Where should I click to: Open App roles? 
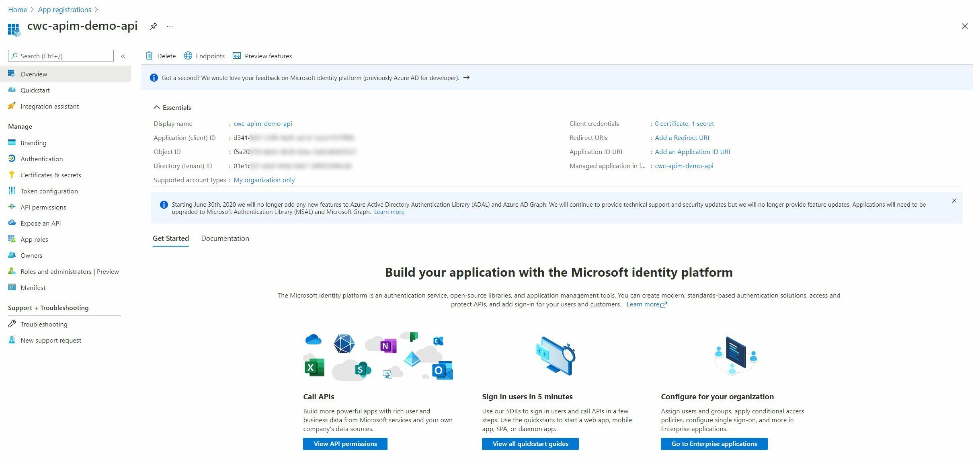click(x=35, y=239)
